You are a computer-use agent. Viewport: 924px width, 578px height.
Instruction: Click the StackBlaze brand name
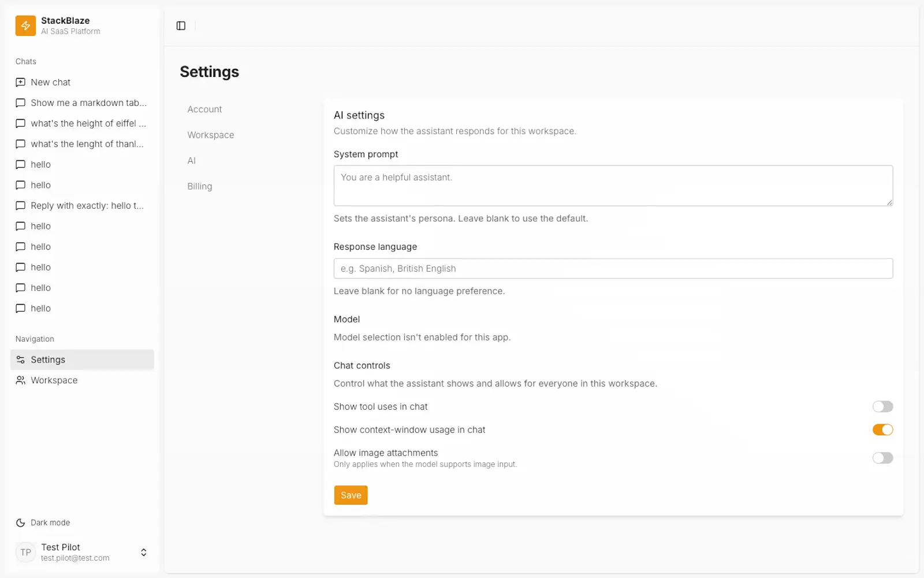tap(65, 20)
